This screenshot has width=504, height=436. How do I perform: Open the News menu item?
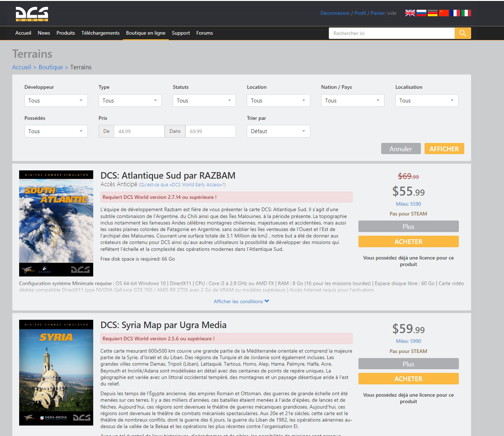tap(44, 33)
